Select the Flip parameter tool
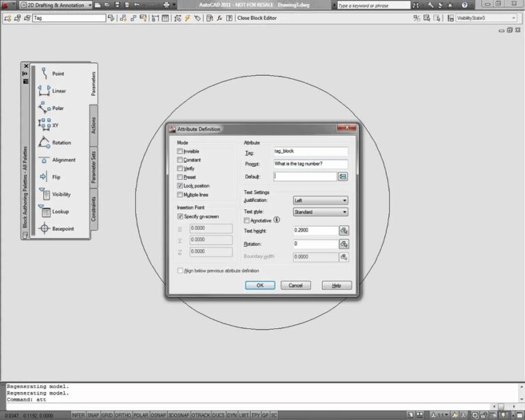This screenshot has width=525, height=420. point(55,177)
